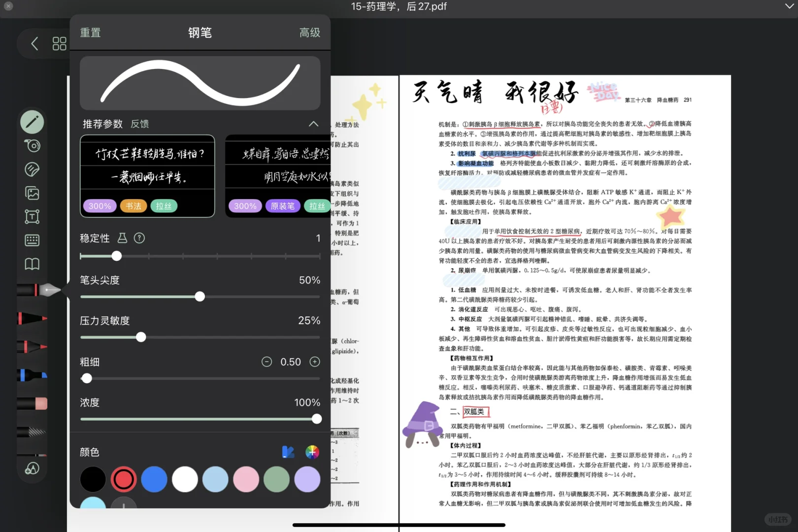Open the stability help question mark
798x532 pixels.
139,238
